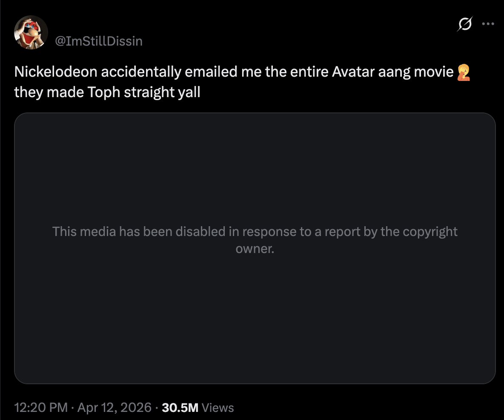Open the Grok slashed-circle icon
This screenshot has height=420, width=504.
[464, 24]
